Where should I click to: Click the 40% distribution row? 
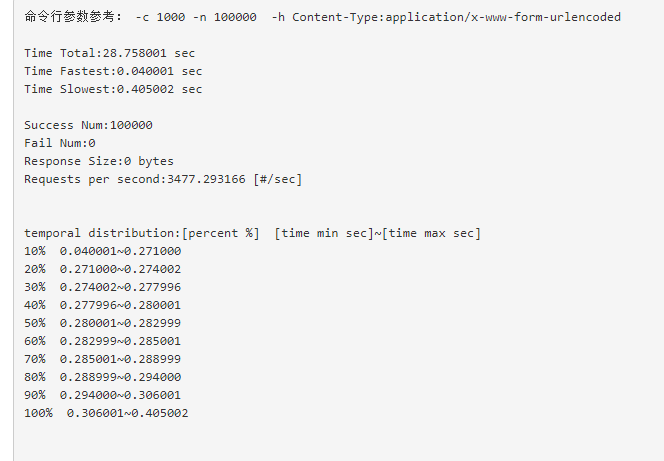coord(103,305)
